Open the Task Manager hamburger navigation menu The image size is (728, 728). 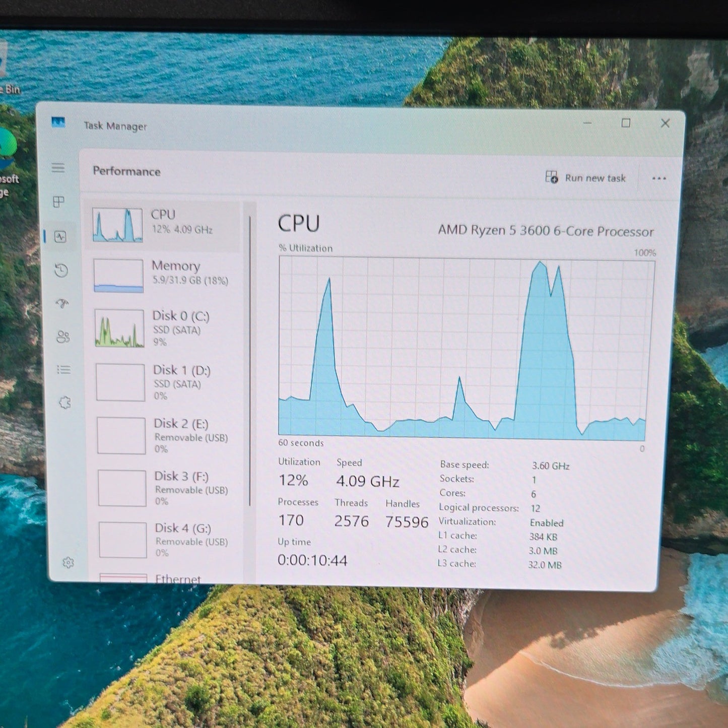[58, 168]
